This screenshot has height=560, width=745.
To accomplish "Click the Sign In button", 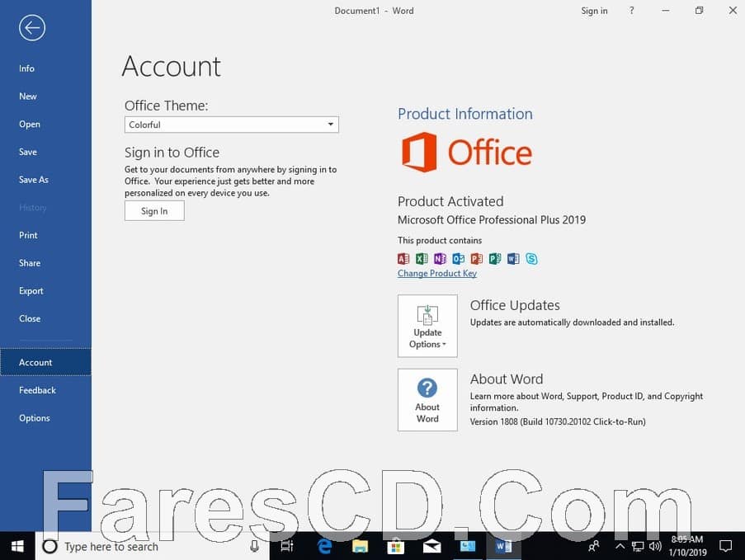I will (154, 211).
